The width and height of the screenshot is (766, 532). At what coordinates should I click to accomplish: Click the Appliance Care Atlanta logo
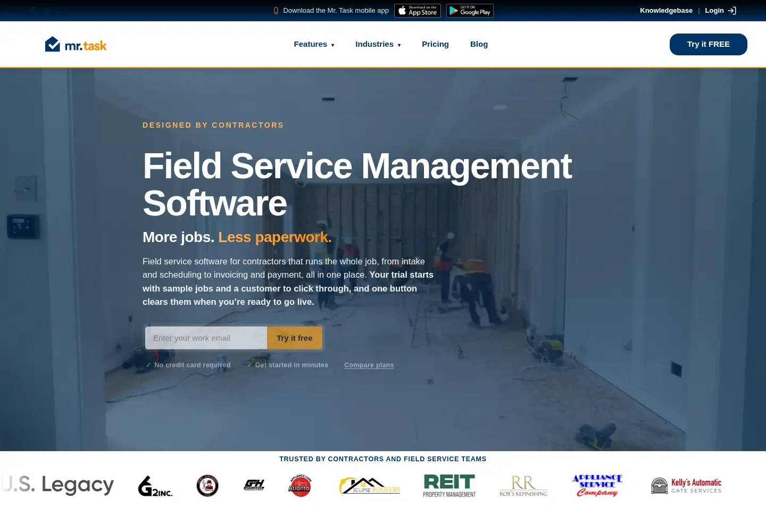click(x=300, y=486)
